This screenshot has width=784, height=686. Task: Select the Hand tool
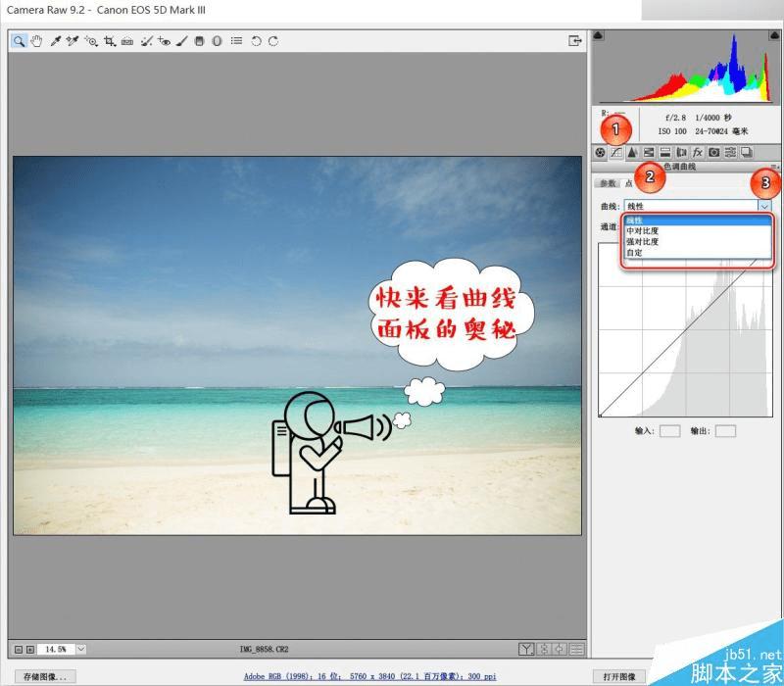tap(36, 41)
